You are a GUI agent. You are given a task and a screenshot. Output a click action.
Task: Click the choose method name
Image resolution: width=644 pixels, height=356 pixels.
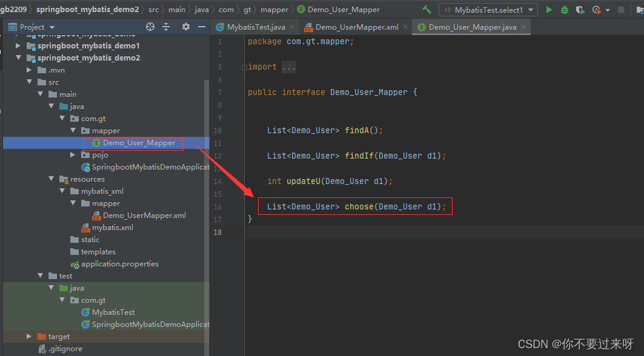click(x=359, y=206)
